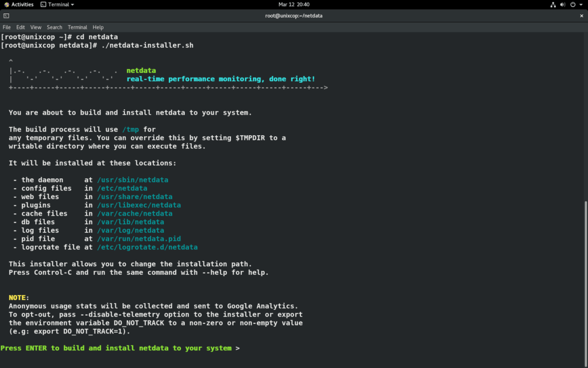Click the 'Press ENTER to build and install' prompt
The width and height of the screenshot is (588, 368).
(x=116, y=348)
